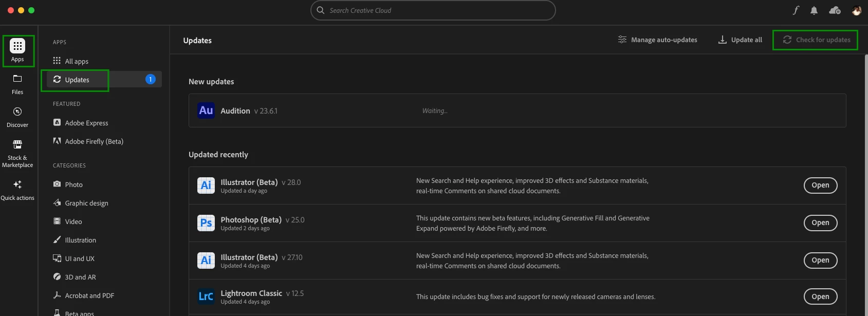Viewport: 868px width, 316px height.
Task: Click the Search Creative Cloud field
Action: tap(433, 10)
